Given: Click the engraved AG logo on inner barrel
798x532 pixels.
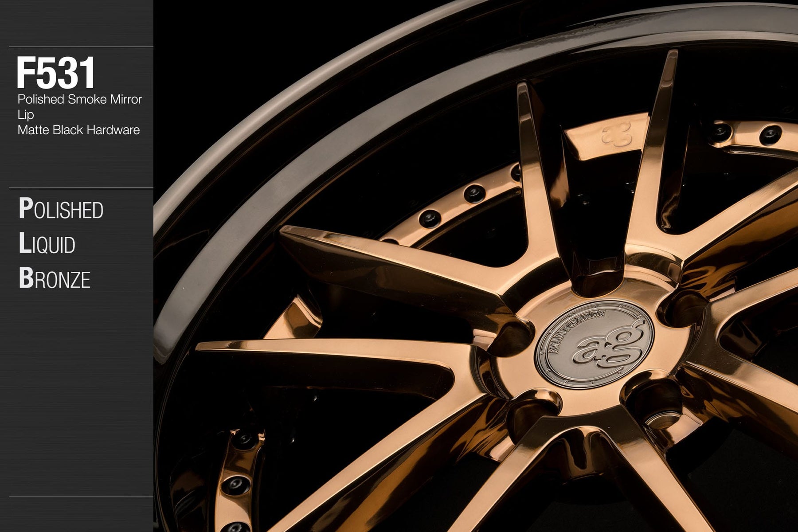Looking at the screenshot, I should click(x=616, y=135).
